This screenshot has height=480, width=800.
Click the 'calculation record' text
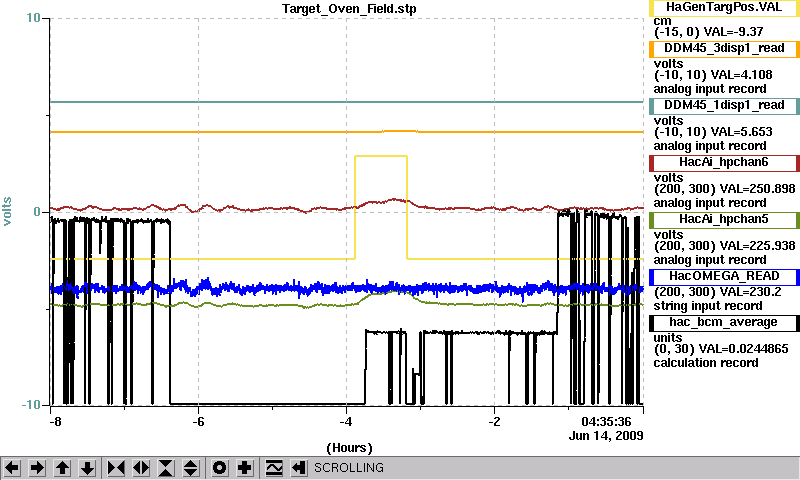706,363
